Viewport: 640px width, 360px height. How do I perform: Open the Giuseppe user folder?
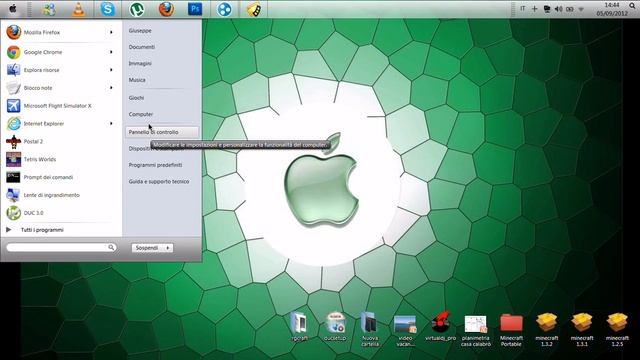[140, 31]
